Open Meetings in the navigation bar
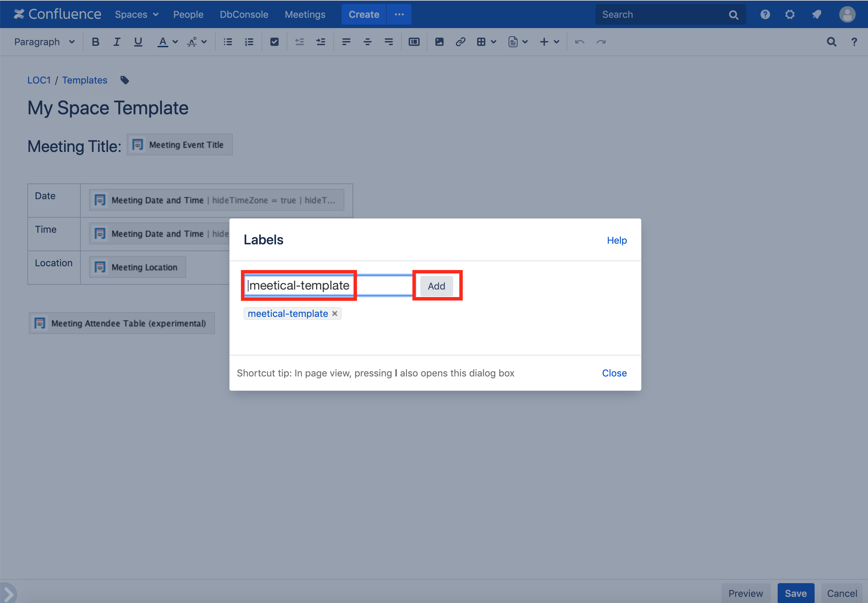This screenshot has height=603, width=868. coord(305,14)
